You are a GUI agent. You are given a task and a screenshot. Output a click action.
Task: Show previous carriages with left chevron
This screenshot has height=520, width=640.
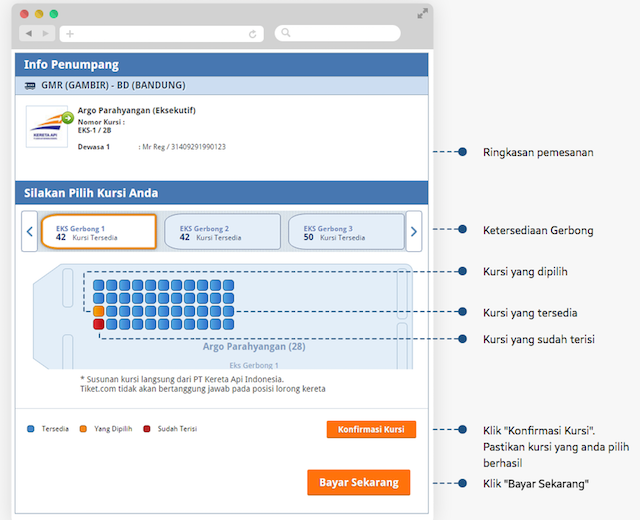pos(29,231)
